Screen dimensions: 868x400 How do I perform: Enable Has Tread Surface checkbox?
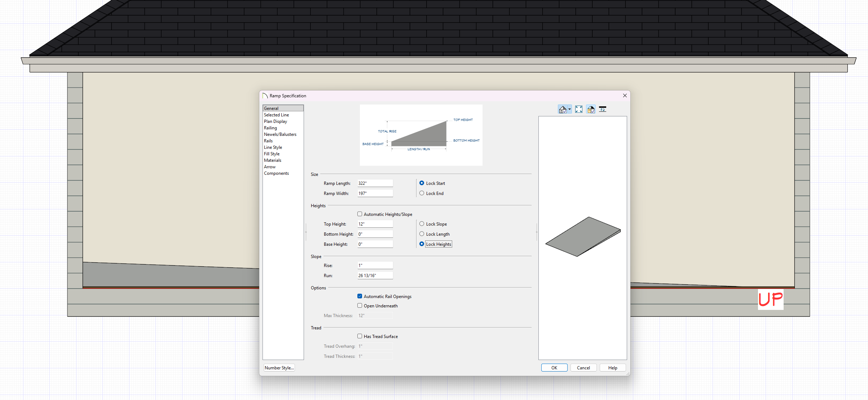(360, 336)
